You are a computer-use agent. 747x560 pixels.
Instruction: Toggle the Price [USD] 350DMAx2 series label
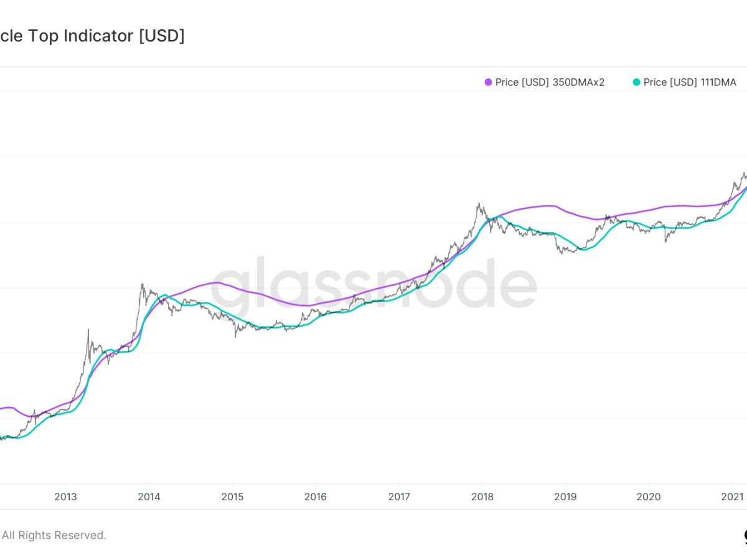tap(550, 82)
